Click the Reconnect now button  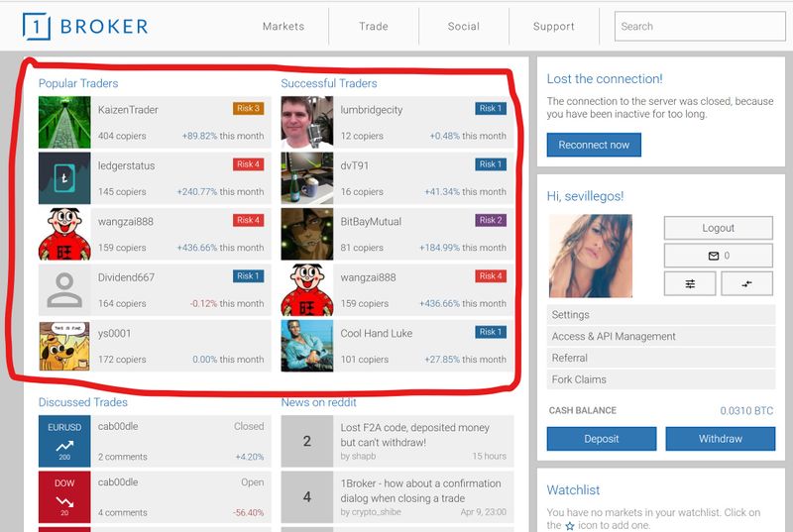(594, 145)
